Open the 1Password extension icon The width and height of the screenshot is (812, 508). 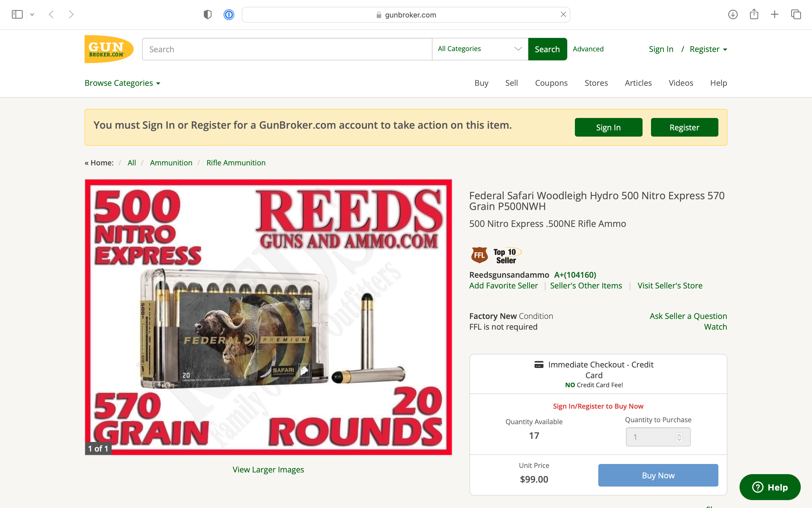pyautogui.click(x=229, y=14)
